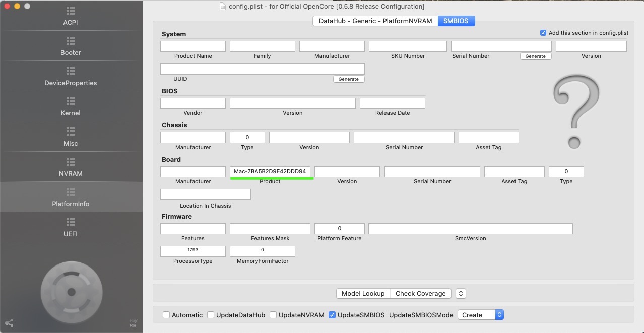Click the Firmware section heading
Viewport: 644px width, 333px height.
pyautogui.click(x=177, y=216)
